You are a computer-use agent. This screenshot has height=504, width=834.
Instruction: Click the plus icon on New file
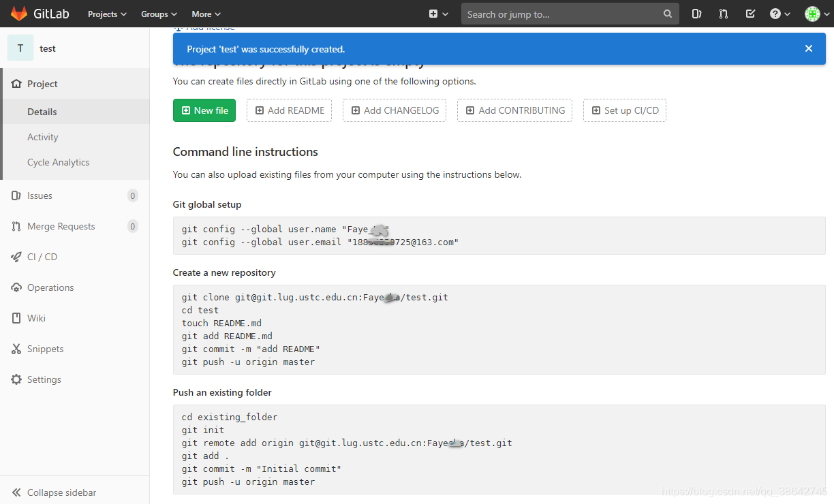coord(186,110)
